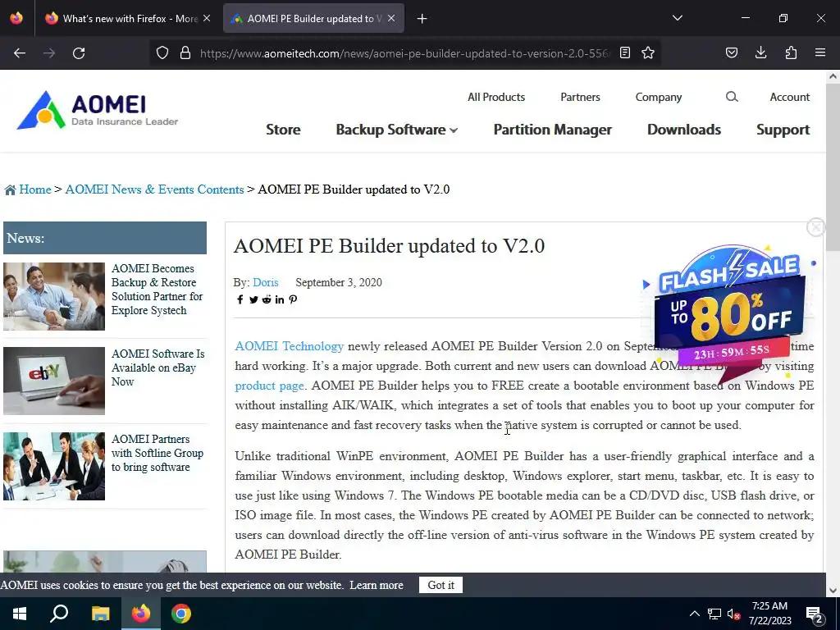Follow the product page link
The width and height of the screenshot is (840, 630).
269,386
